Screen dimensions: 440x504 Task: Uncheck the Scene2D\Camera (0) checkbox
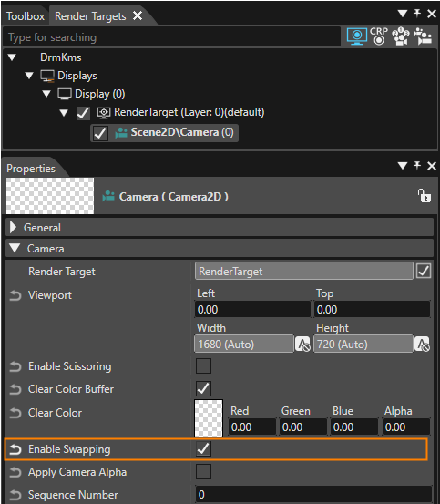coord(100,133)
